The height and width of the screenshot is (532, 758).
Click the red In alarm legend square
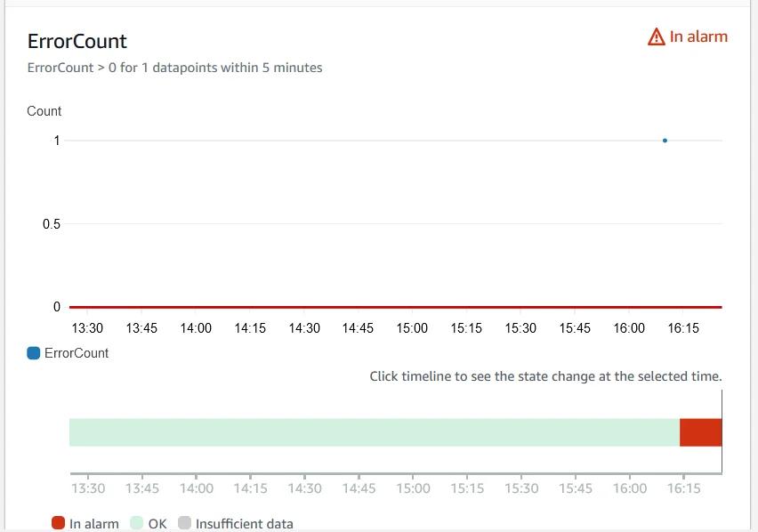coord(59,524)
